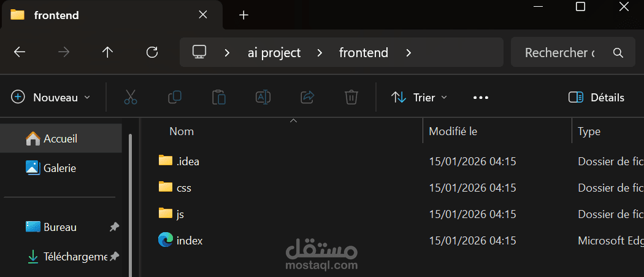The height and width of the screenshot is (277, 644).
Task: Click the Share icon
Action: [307, 97]
